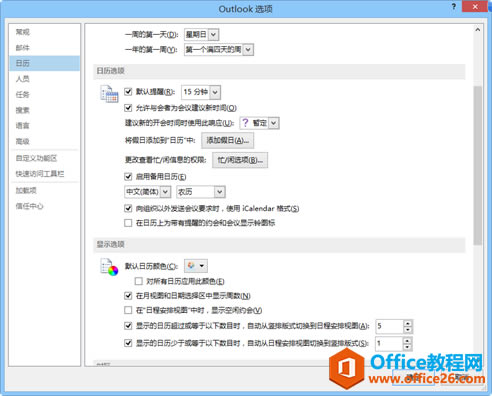Open the 暂定 response dropdown

pyautogui.click(x=260, y=123)
